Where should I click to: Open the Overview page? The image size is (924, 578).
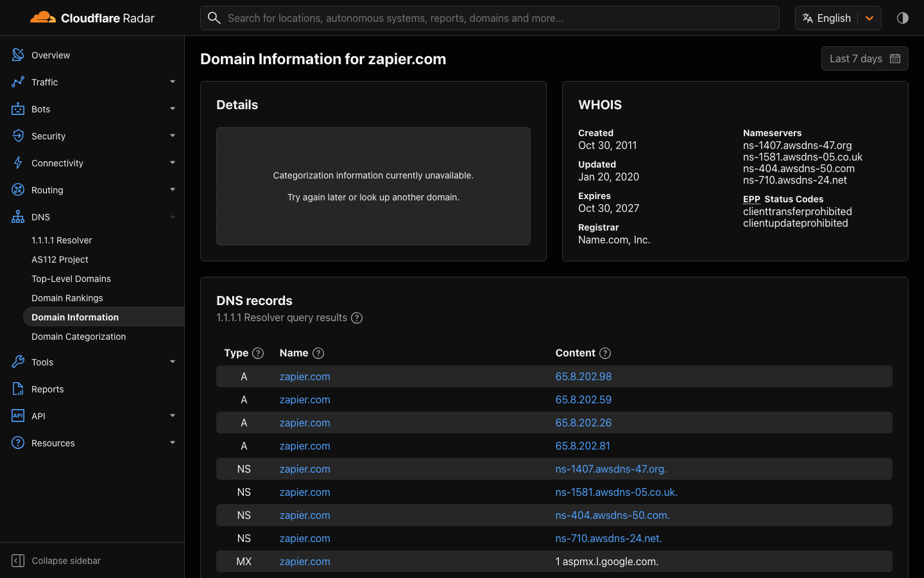point(51,55)
